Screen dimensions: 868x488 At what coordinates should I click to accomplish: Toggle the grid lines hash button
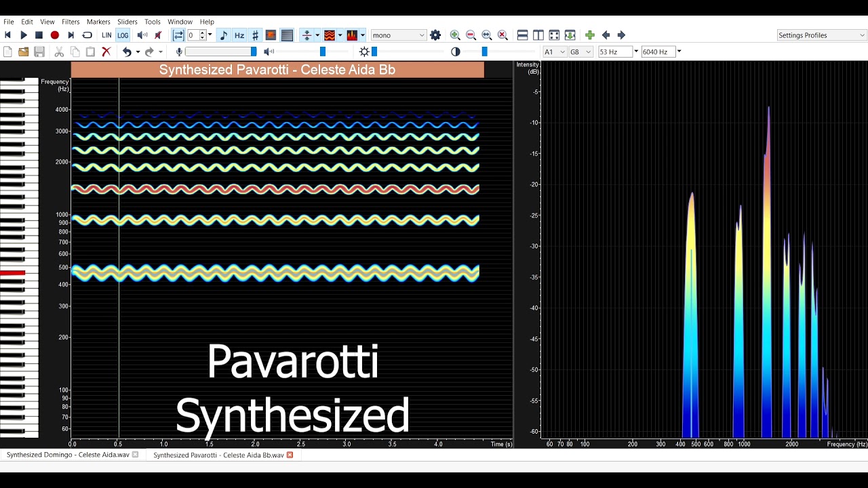click(x=255, y=35)
